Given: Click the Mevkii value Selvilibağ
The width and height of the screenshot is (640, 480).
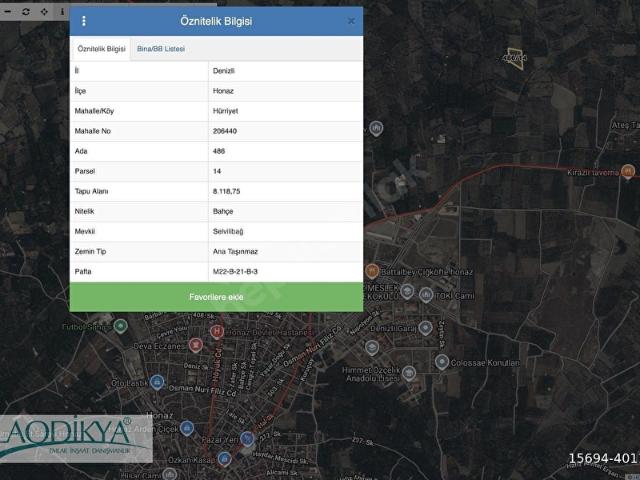Looking at the screenshot, I should coord(228,231).
